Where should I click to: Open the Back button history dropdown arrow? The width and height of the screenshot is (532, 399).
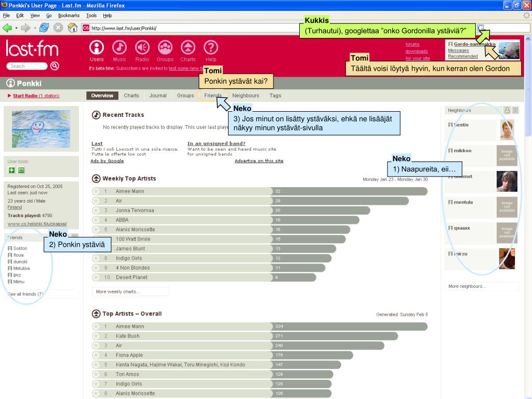[x=16, y=28]
